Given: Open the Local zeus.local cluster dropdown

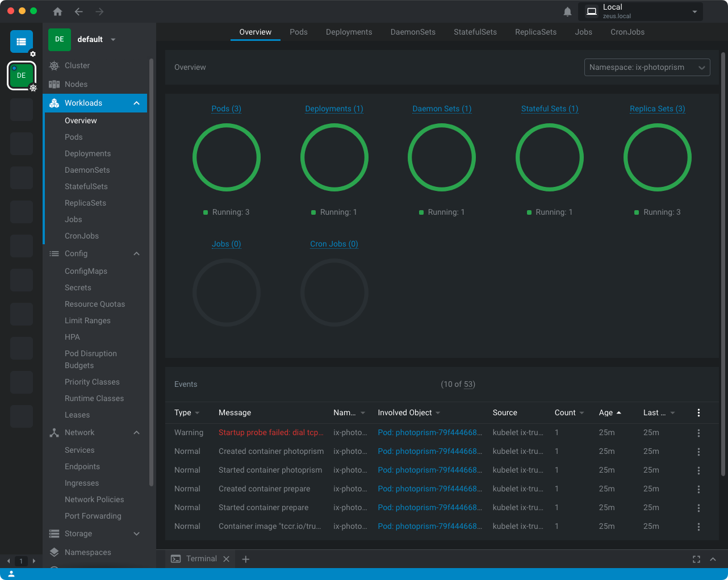Looking at the screenshot, I should [640, 11].
